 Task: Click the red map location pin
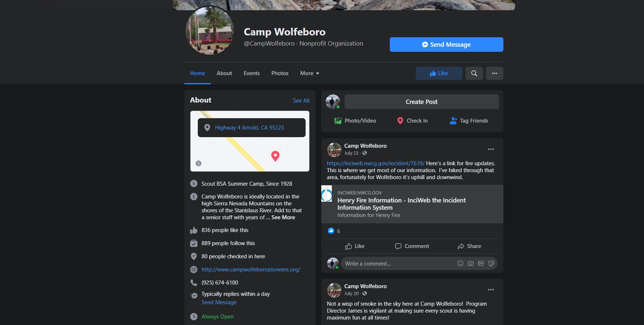(x=275, y=156)
